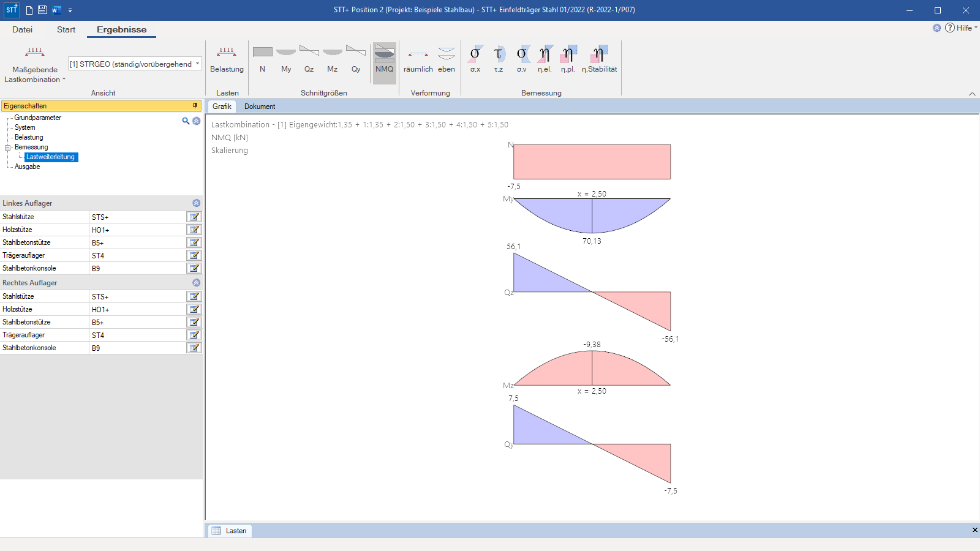Screen dimensions: 980x551
Task: Select Grundparameter in the tree
Action: tap(38, 118)
